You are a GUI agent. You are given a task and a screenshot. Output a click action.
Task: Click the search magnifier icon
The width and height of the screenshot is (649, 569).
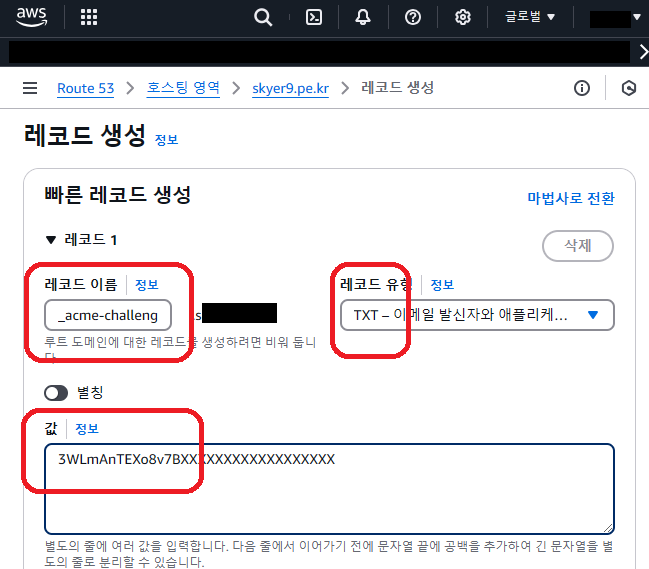coord(263,17)
